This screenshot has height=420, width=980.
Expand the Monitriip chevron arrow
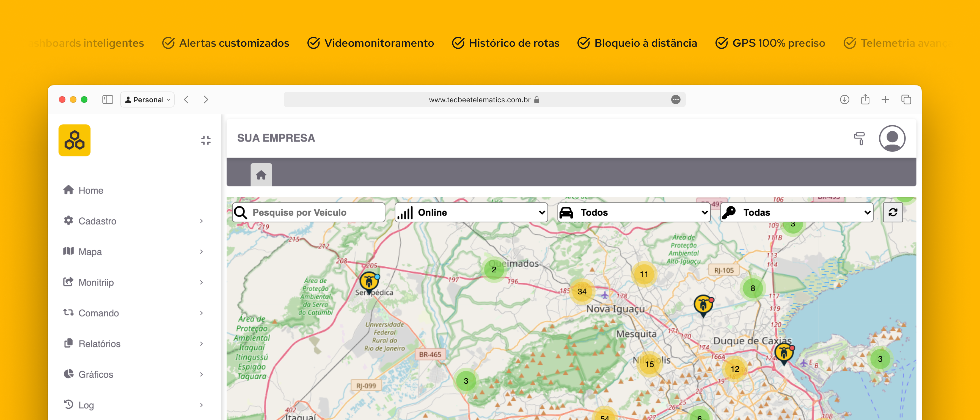(x=201, y=282)
